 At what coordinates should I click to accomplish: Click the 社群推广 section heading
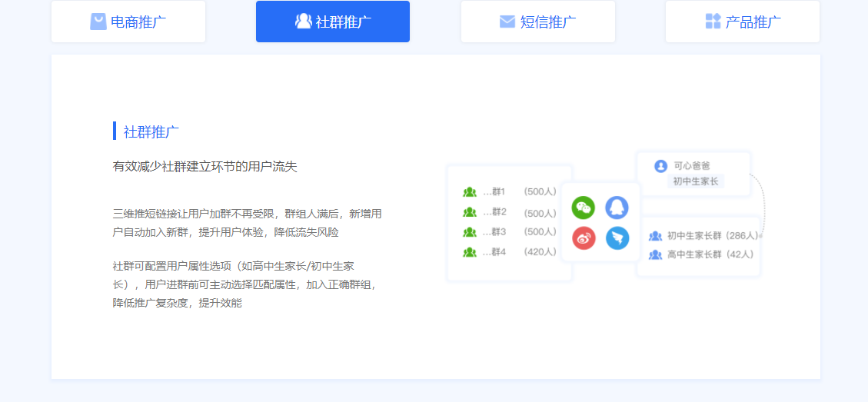point(151,131)
